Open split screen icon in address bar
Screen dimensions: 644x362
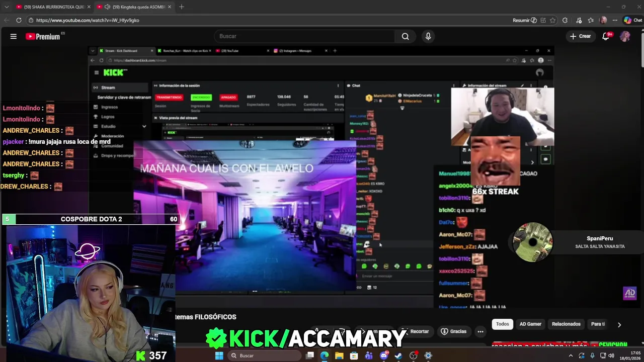pos(543,20)
